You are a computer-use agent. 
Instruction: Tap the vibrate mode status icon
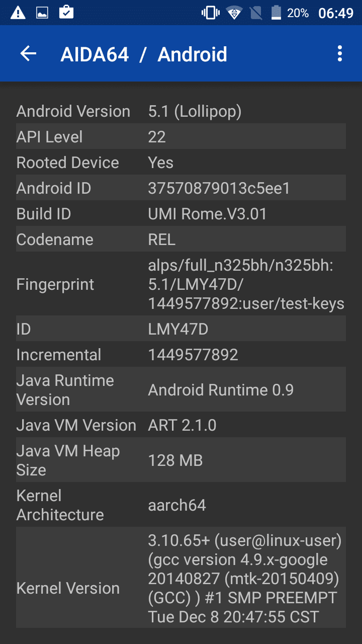coord(210,13)
